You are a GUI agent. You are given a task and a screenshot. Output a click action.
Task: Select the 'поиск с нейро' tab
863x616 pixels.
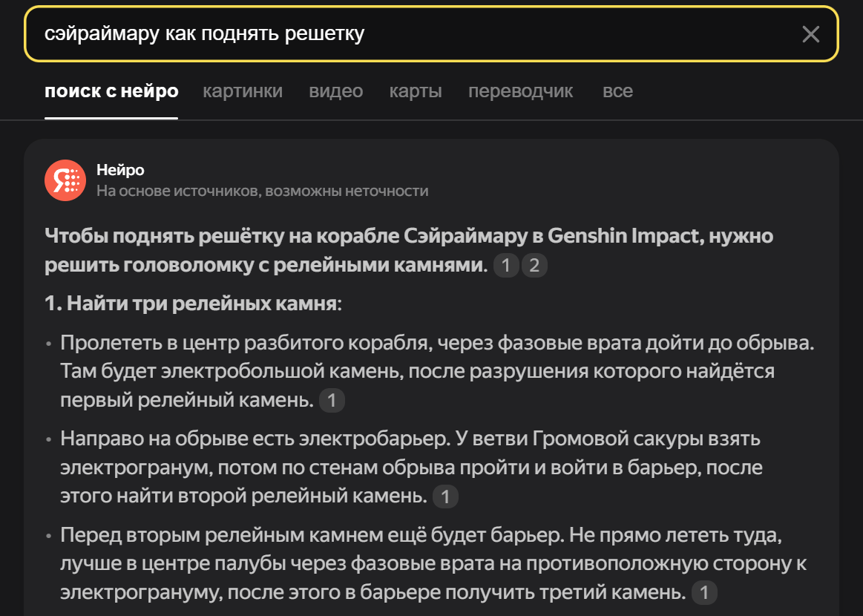tap(111, 91)
